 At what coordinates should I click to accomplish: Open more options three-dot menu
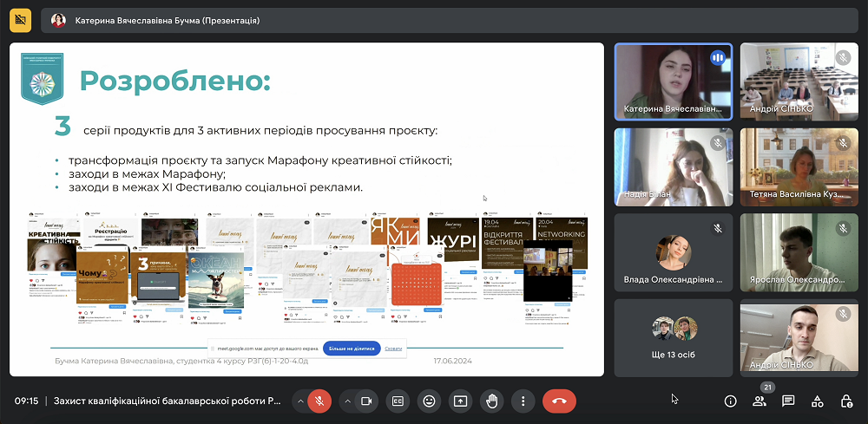(522, 401)
